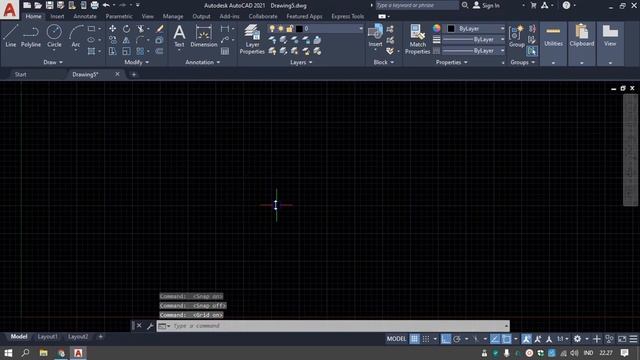
Task: Expand the Layers panel
Action: click(301, 62)
